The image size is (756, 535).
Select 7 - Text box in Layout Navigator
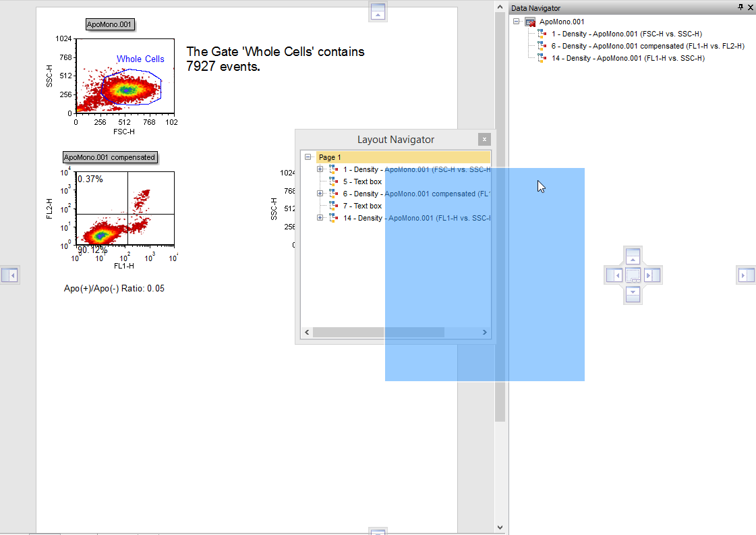(362, 206)
